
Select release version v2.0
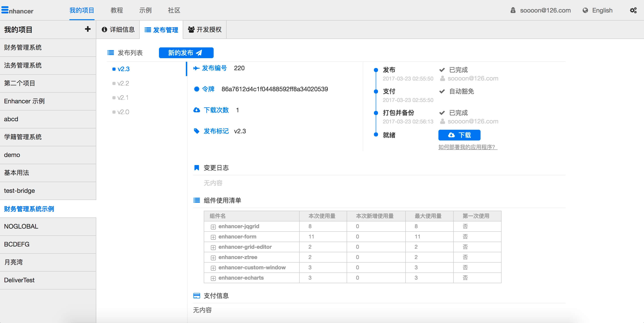pos(123,112)
